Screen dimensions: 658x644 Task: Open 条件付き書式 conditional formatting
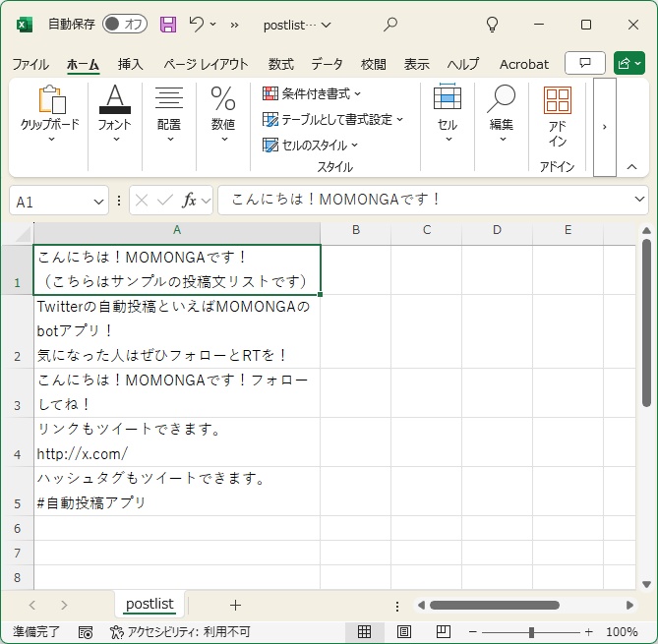pos(312,93)
